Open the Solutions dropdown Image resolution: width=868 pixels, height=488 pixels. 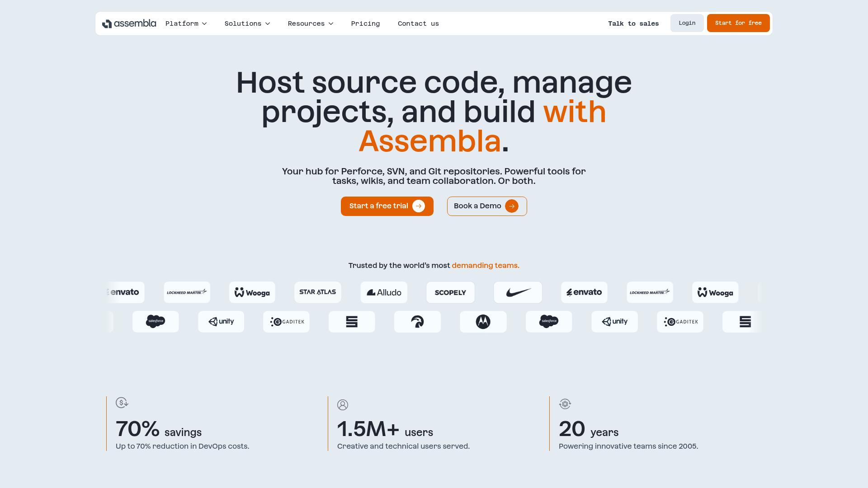pos(247,23)
